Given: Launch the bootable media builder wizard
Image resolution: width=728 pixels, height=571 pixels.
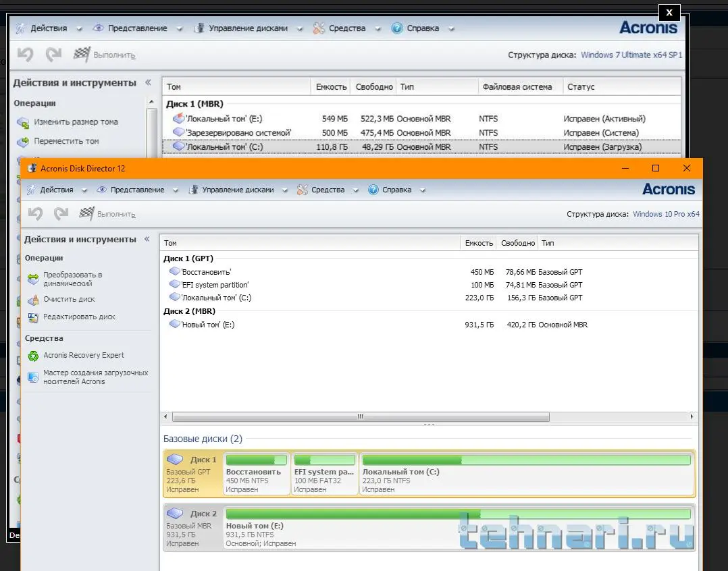Looking at the screenshot, I should point(95,377).
